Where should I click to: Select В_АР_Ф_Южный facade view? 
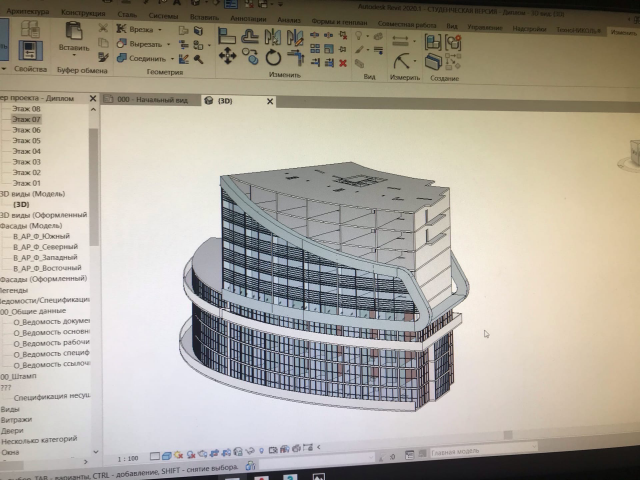tap(41, 236)
